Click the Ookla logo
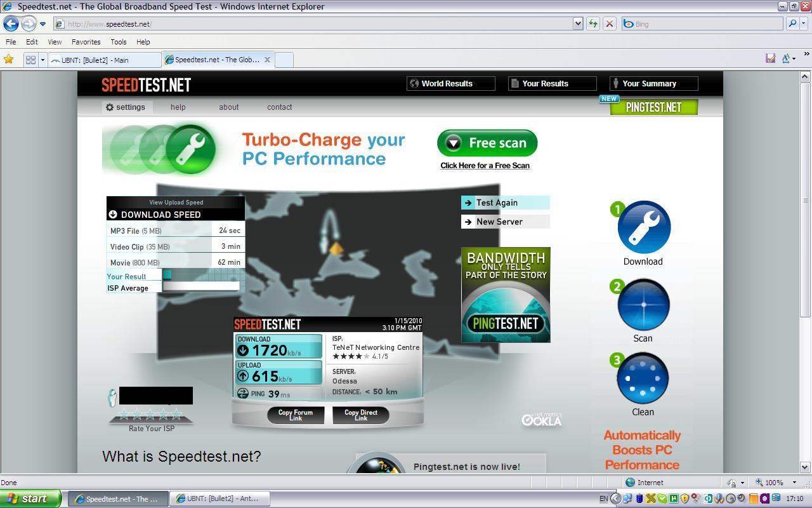 (542, 419)
